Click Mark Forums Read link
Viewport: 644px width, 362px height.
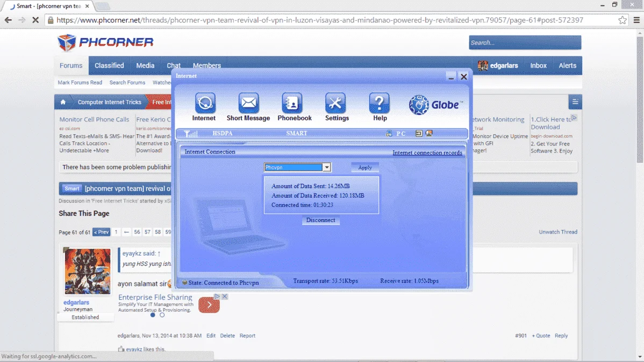(x=80, y=83)
